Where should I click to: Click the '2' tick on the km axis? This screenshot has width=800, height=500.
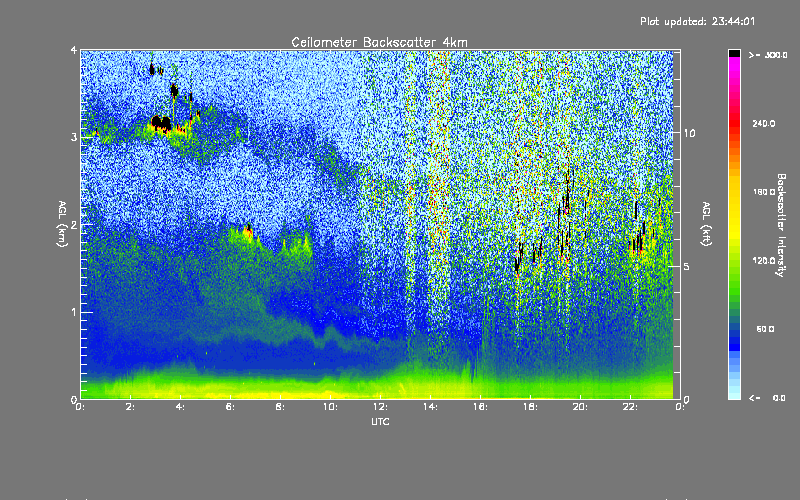74,224
